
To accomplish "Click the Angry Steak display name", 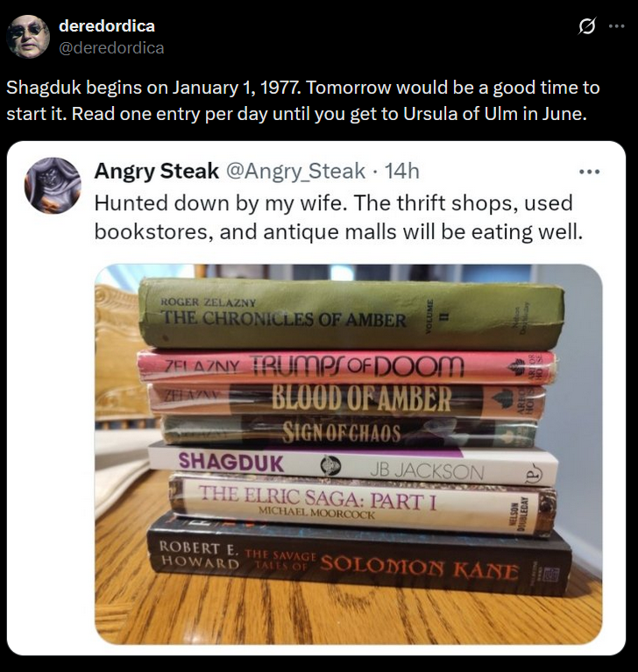I will coord(157,171).
